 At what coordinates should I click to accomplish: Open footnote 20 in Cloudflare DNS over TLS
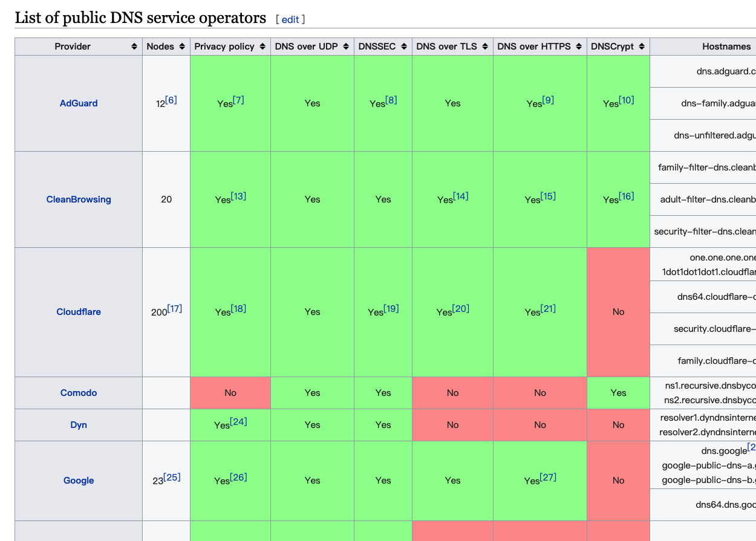click(461, 308)
